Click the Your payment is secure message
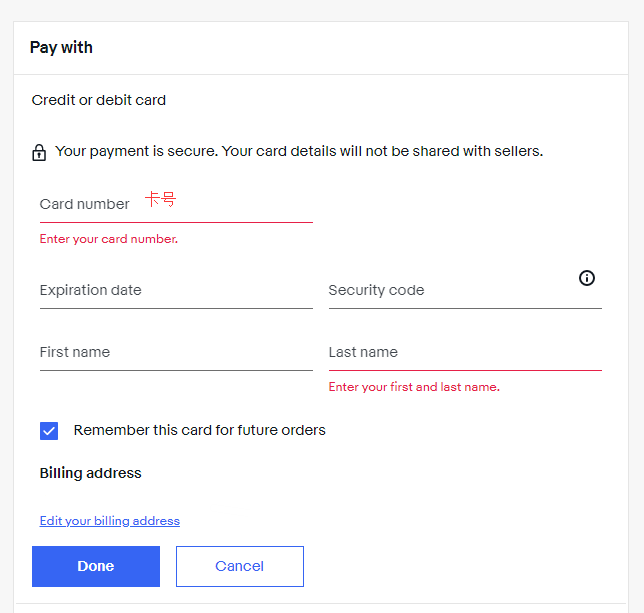Viewport: 644px width, 613px height. coord(299,152)
